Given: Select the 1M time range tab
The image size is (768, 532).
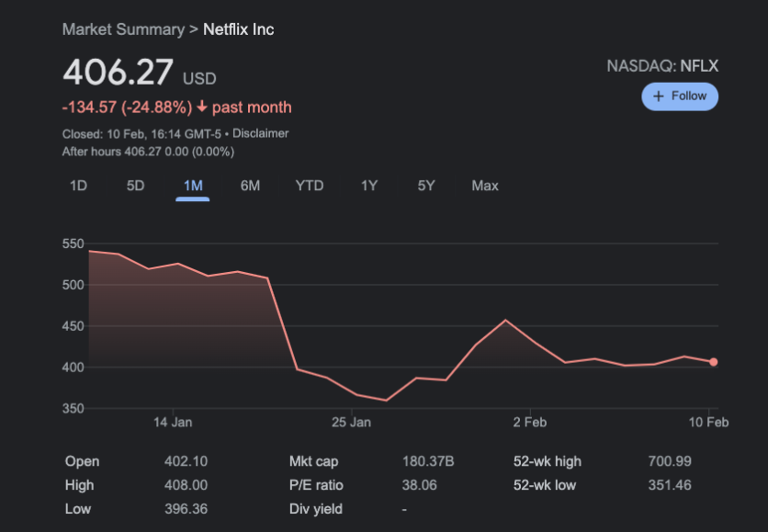Looking at the screenshot, I should click(x=193, y=186).
